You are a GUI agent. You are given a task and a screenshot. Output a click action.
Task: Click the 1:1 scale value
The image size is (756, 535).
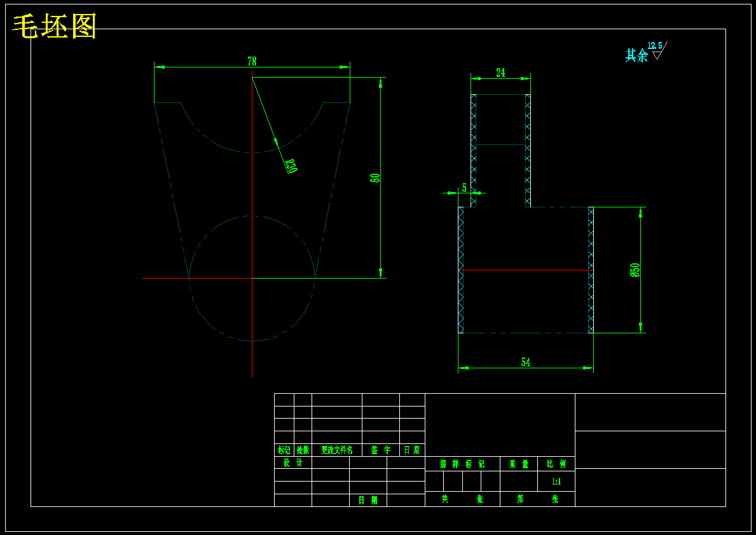556,482
